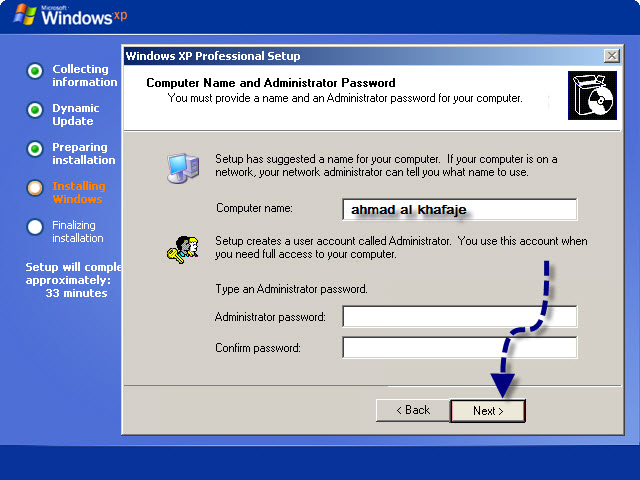Click the Computer Name and Administrator Password heading

[271, 83]
